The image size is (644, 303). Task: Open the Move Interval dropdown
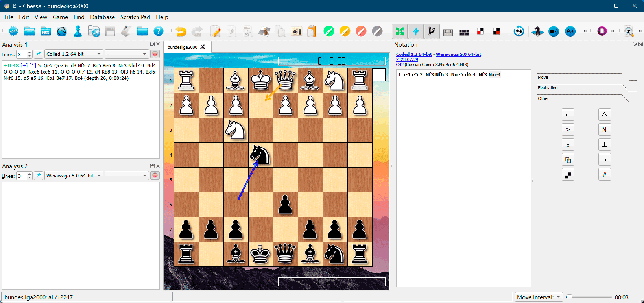[539, 297]
